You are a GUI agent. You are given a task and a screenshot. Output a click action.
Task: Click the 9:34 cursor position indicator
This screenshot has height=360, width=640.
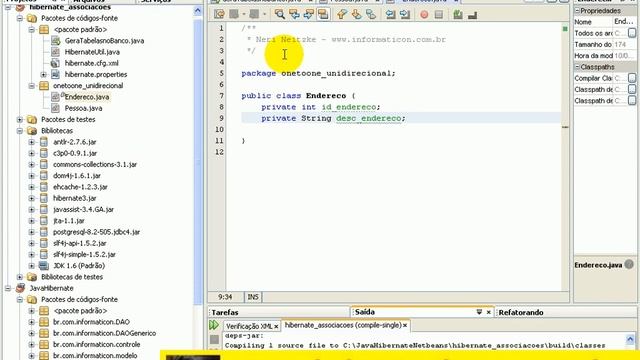tap(225, 297)
